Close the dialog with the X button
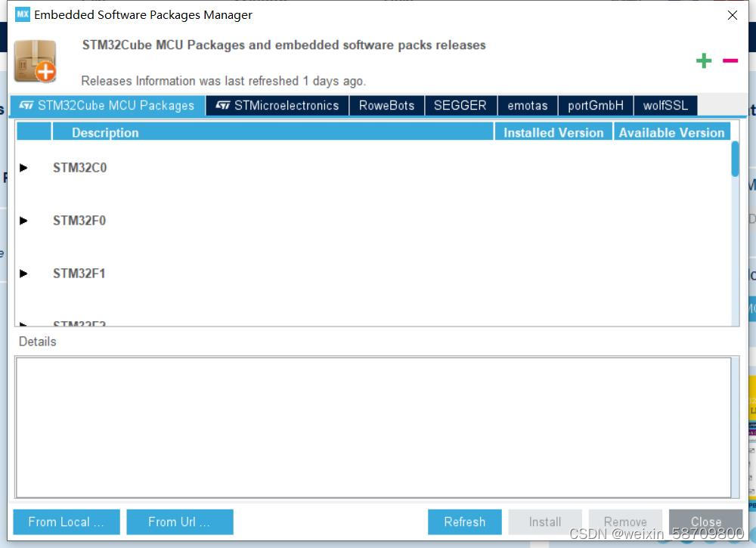The height and width of the screenshot is (548, 756). 733,15
